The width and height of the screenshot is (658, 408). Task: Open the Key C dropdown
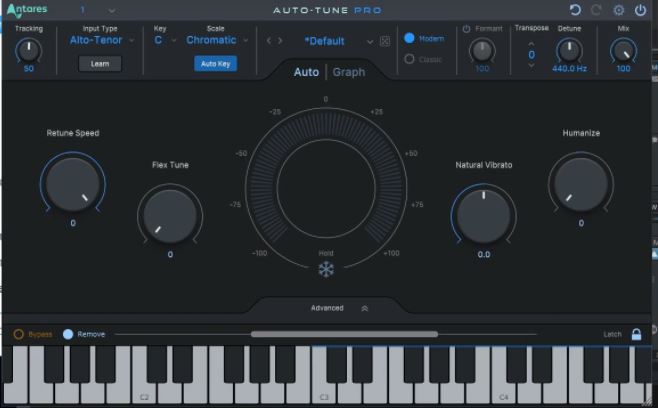(x=165, y=40)
